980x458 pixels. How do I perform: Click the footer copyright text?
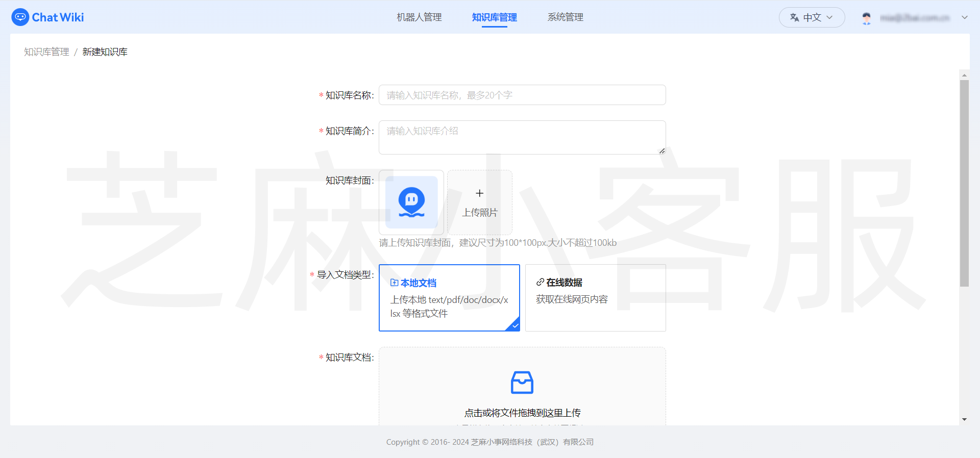tap(490, 442)
